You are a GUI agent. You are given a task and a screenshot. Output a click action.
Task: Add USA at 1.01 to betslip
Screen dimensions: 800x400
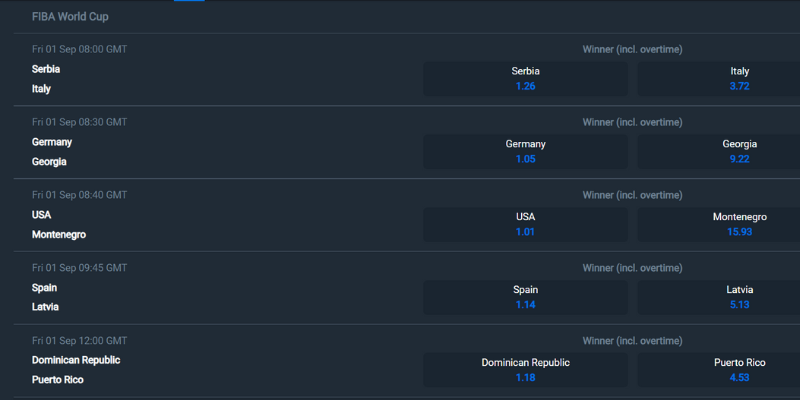(x=525, y=225)
